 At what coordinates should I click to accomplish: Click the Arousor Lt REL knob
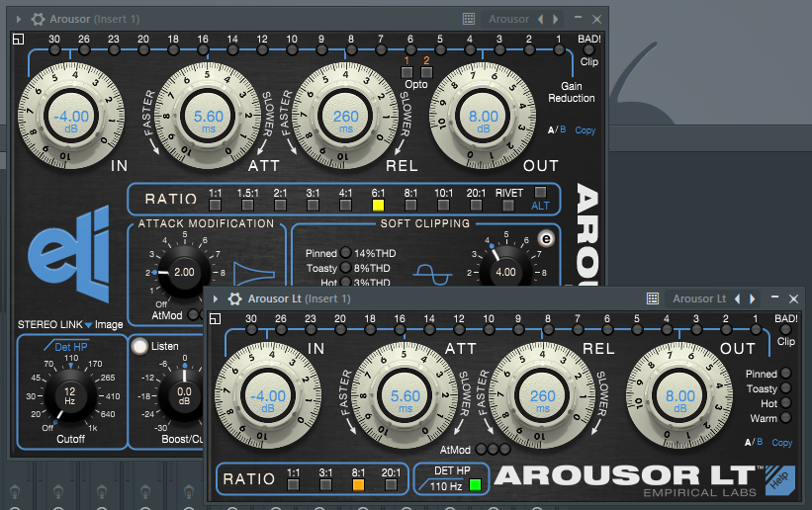pyautogui.click(x=542, y=396)
